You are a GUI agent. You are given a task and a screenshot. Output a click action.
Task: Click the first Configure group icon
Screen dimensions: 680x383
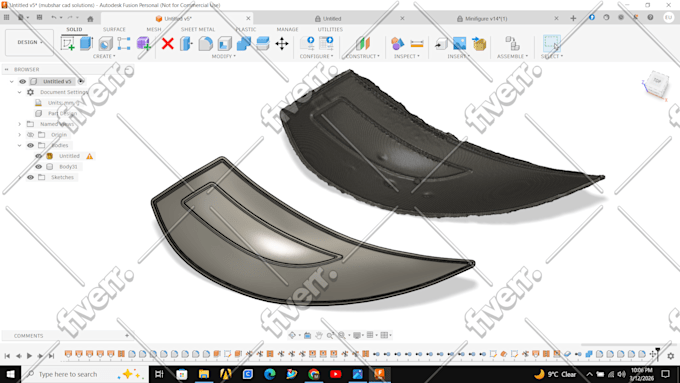307,43
